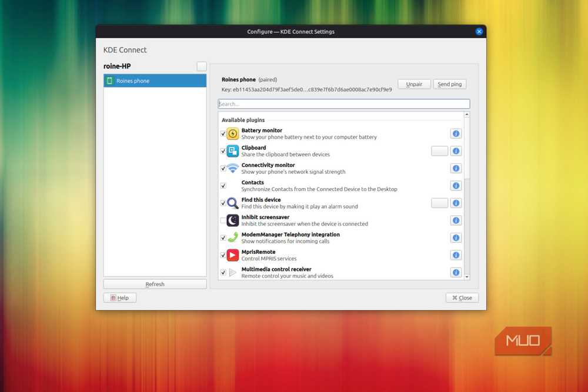Select Roines phone in device list
Viewport: 588px width, 392px height.
tap(155, 81)
